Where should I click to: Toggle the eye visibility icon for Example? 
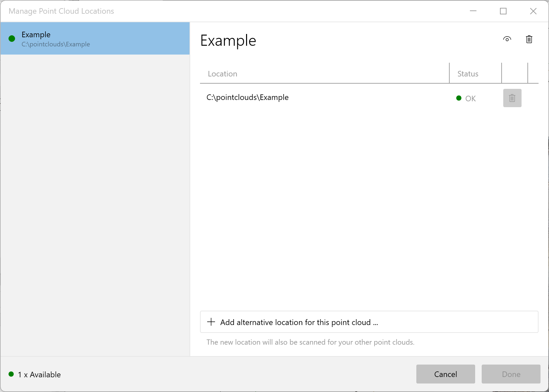pyautogui.click(x=507, y=39)
